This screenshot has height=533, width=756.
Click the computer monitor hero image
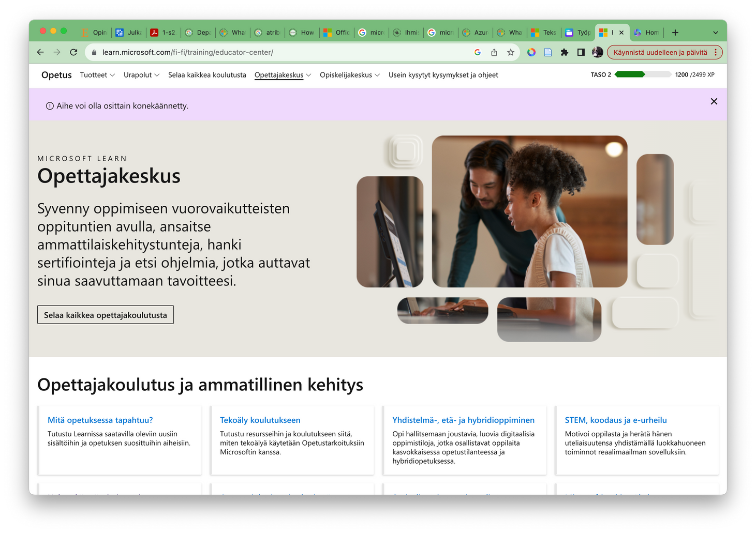pyautogui.click(x=390, y=232)
